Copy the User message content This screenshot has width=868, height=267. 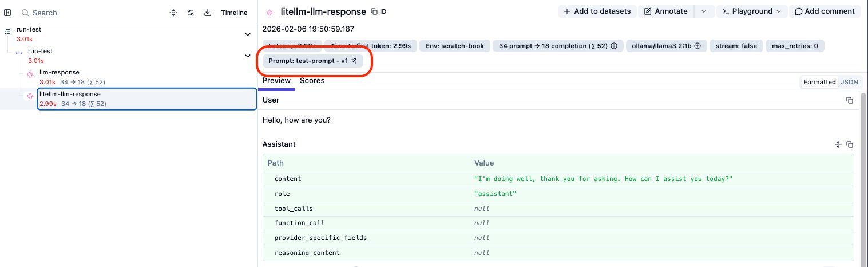(x=849, y=100)
